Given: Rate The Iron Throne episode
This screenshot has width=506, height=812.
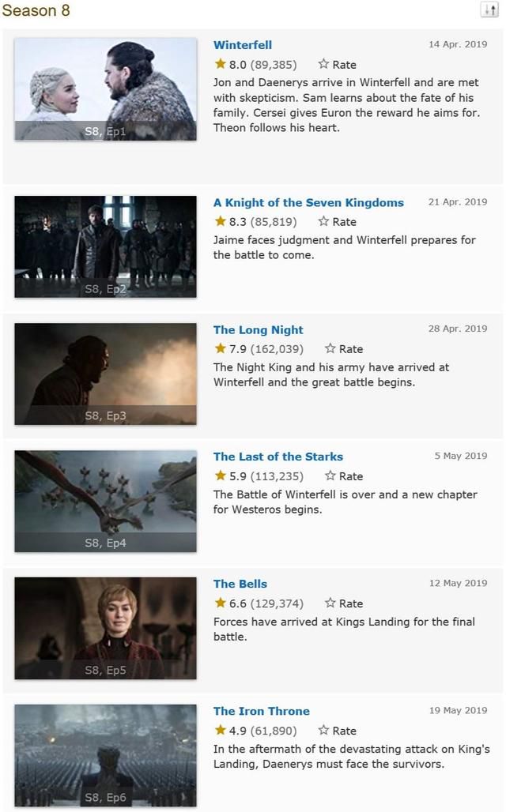Looking at the screenshot, I should click(337, 730).
